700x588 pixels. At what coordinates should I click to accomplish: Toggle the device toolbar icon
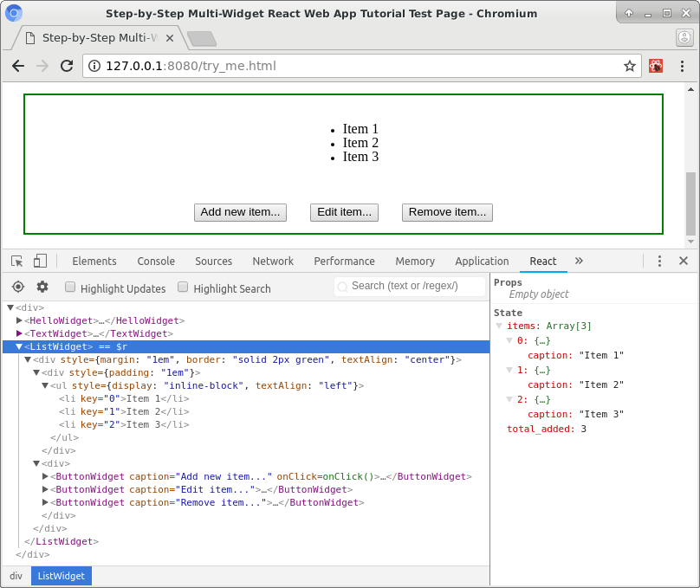(40, 261)
